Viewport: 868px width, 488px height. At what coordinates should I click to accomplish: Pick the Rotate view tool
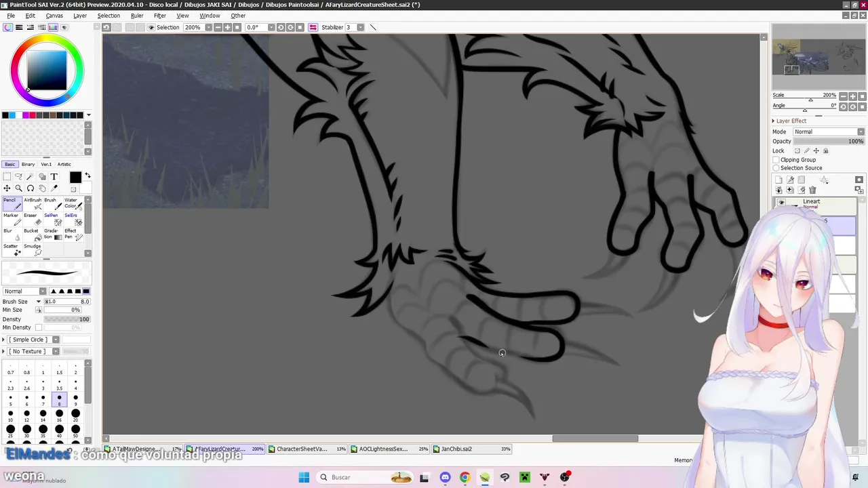pyautogui.click(x=31, y=188)
